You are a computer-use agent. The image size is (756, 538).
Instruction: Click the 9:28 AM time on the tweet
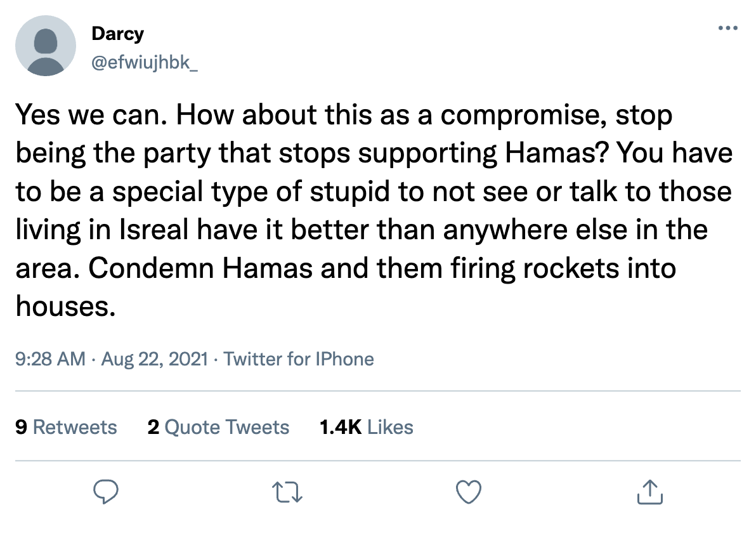coord(50,359)
